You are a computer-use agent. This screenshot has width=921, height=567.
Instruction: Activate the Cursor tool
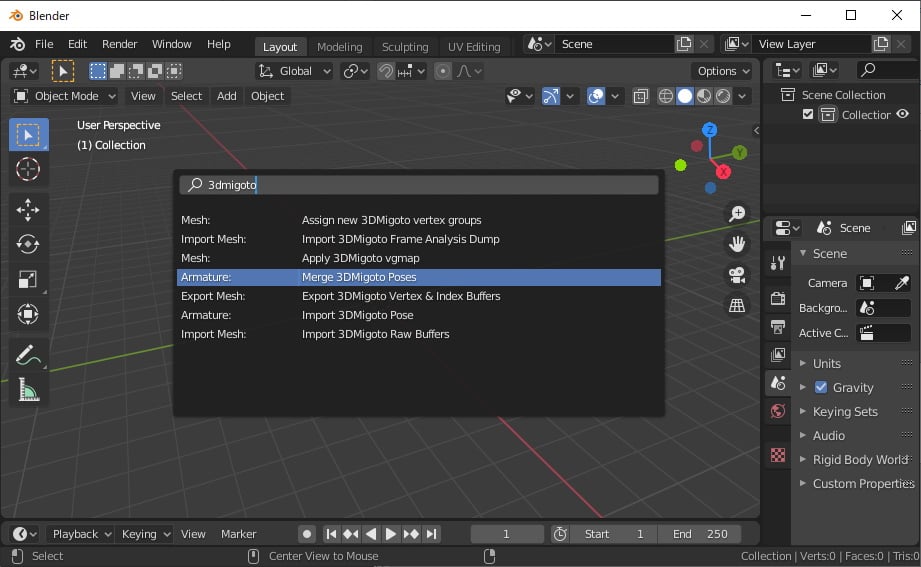pos(28,170)
